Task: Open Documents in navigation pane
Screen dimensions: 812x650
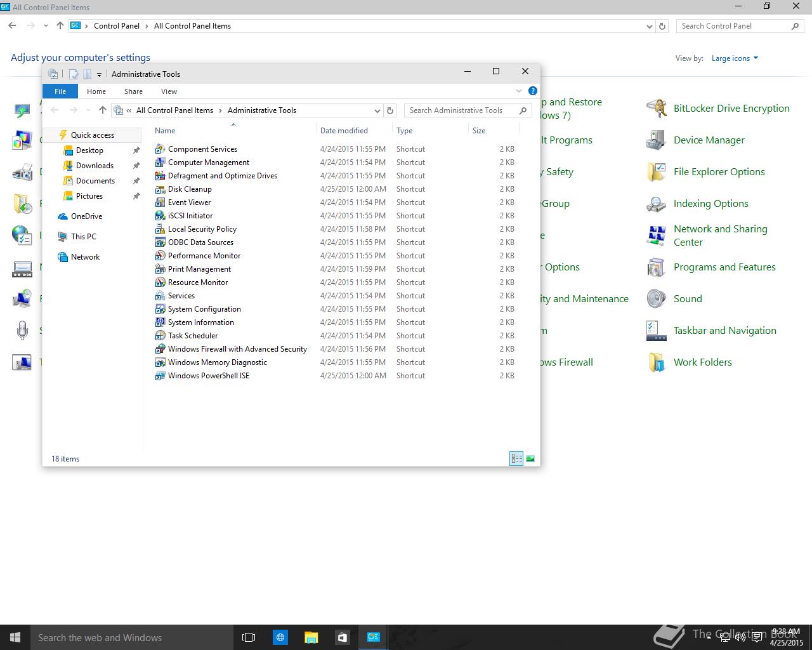Action: pos(95,181)
